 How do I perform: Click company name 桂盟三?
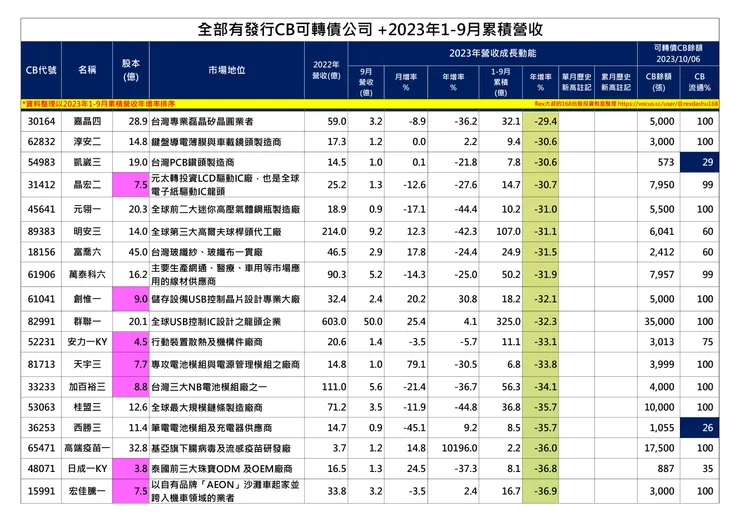[87, 407]
